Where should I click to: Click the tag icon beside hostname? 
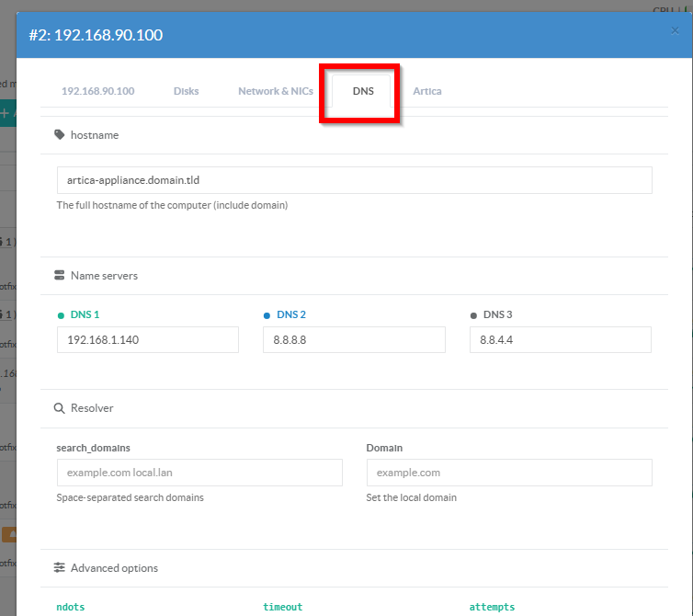(x=60, y=135)
